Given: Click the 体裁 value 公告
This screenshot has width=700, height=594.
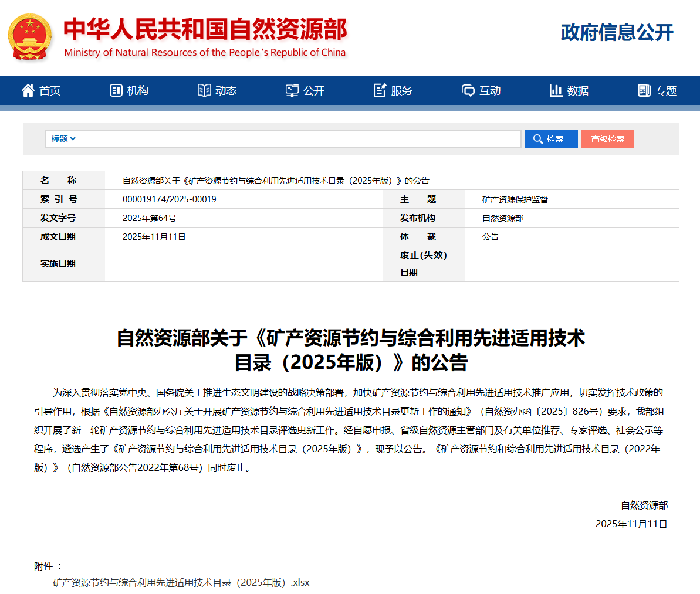Looking at the screenshot, I should coord(490,237).
